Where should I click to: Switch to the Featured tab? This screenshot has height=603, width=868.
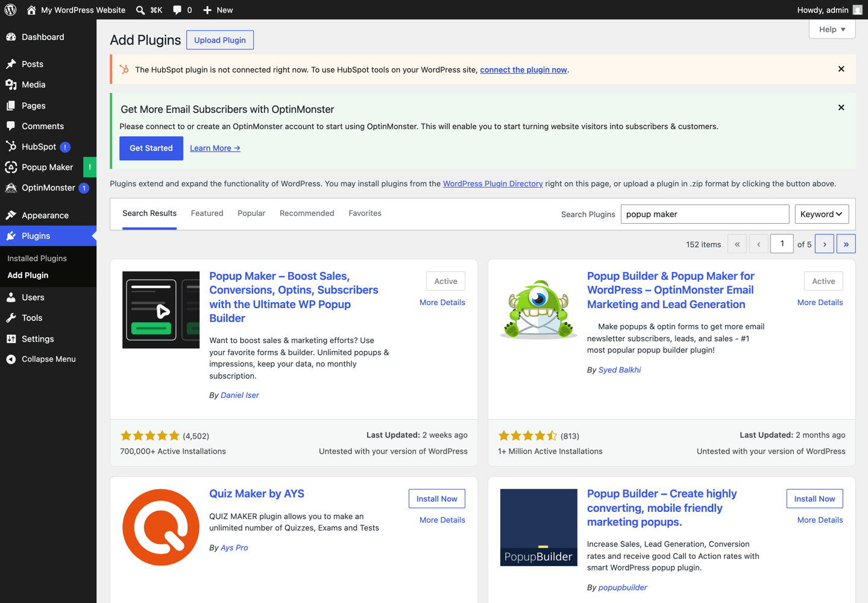tap(207, 213)
